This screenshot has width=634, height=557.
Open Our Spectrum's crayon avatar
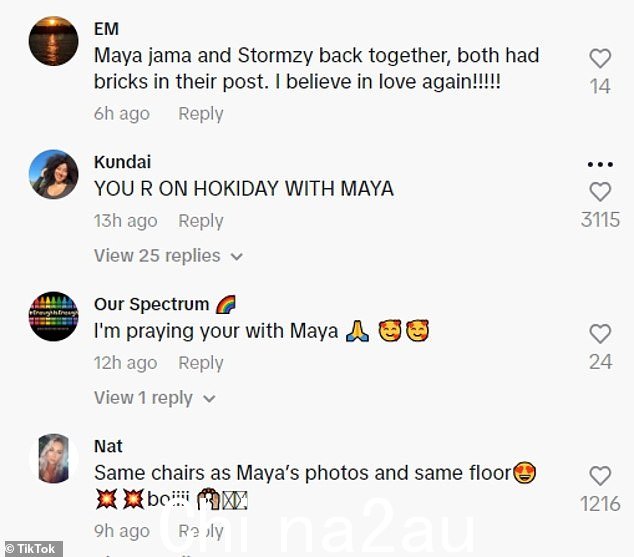click(53, 316)
